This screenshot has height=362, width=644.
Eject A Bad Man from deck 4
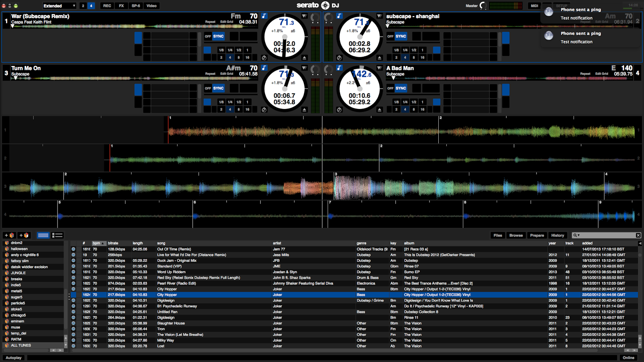[x=379, y=110]
